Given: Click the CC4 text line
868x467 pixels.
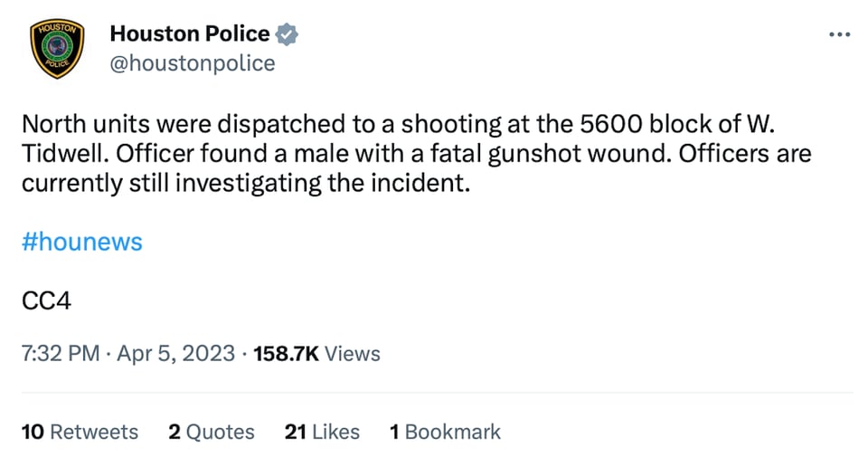Looking at the screenshot, I should 46,301.
